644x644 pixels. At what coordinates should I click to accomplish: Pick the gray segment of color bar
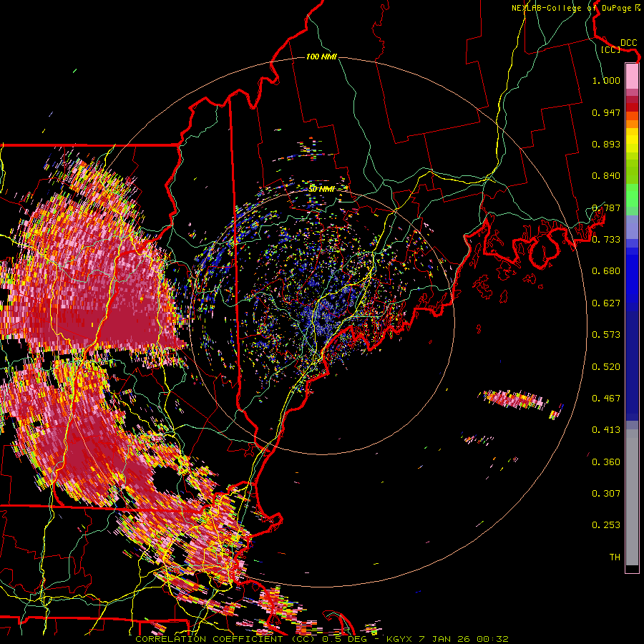tap(632, 497)
